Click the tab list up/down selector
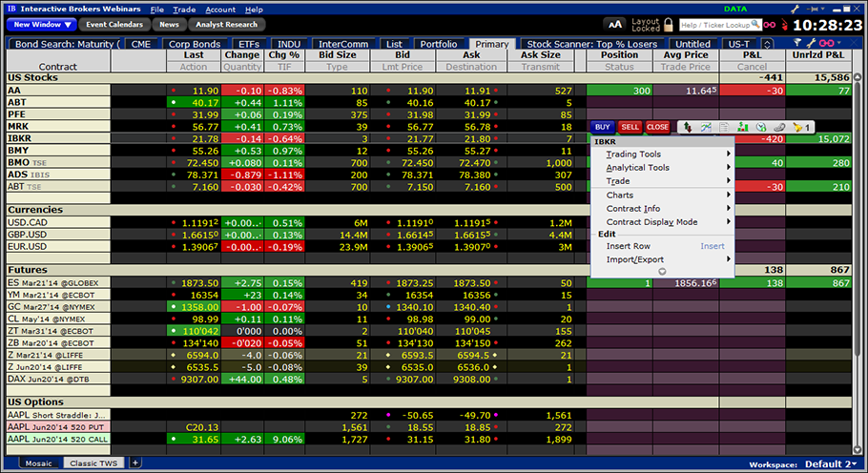Image resolution: width=868 pixels, height=473 pixels. [x=767, y=44]
